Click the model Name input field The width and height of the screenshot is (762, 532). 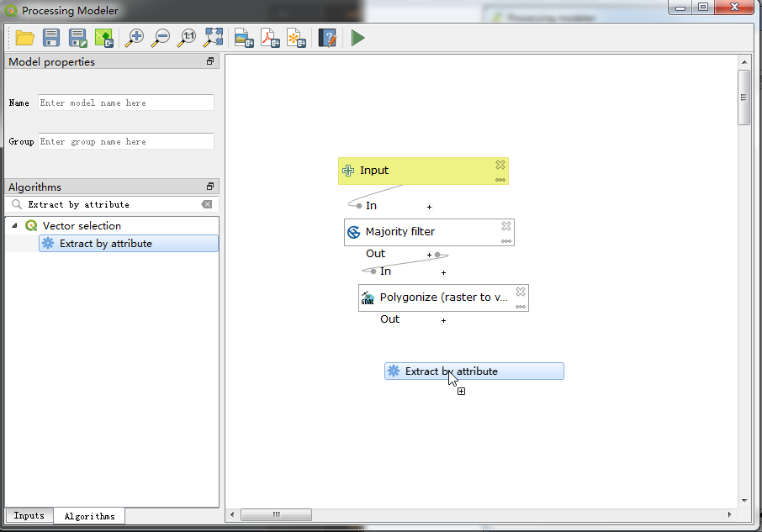pyautogui.click(x=126, y=103)
